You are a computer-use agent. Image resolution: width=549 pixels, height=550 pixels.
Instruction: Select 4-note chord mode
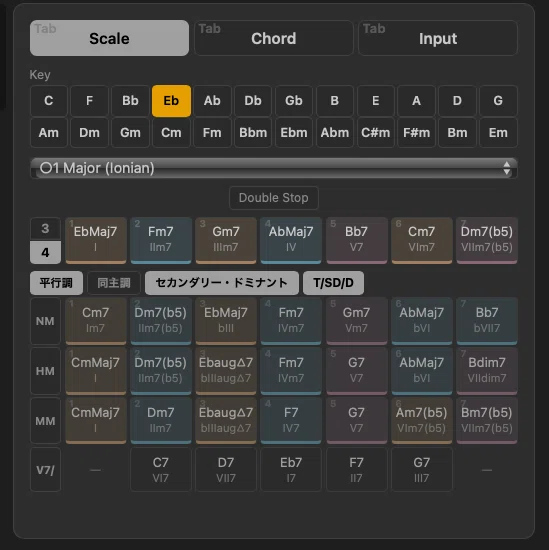(x=45, y=252)
